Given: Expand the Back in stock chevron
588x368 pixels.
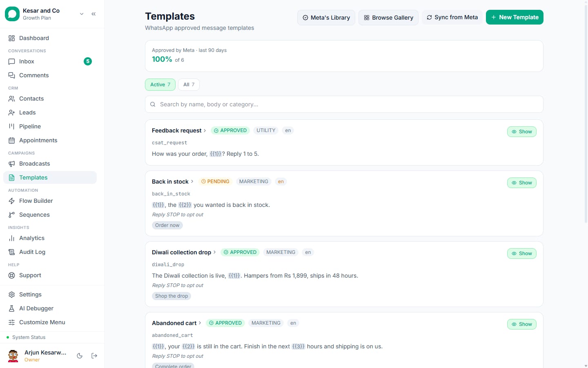Looking at the screenshot, I should point(192,182).
